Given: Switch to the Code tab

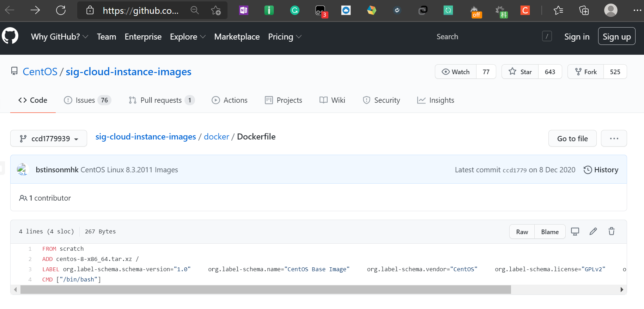Looking at the screenshot, I should [33, 100].
